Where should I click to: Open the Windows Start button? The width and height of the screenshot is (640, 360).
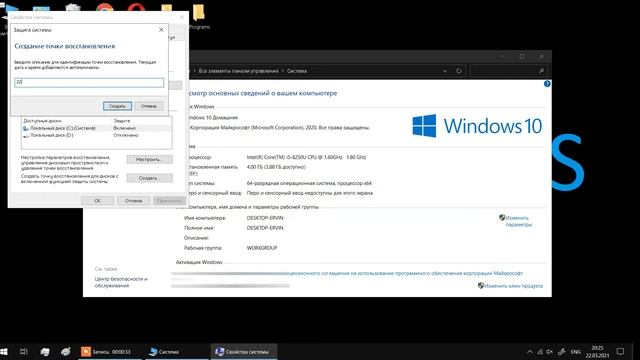[x=4, y=351]
